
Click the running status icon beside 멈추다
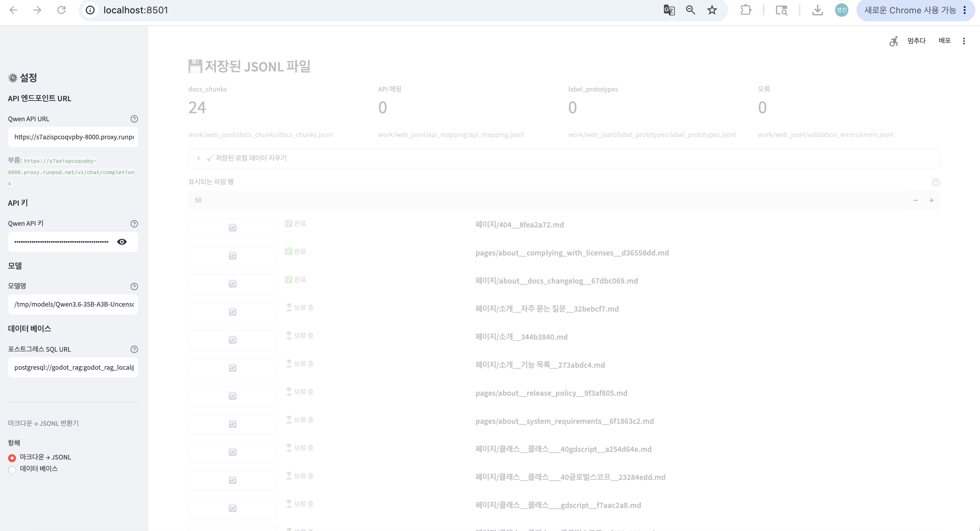point(893,41)
